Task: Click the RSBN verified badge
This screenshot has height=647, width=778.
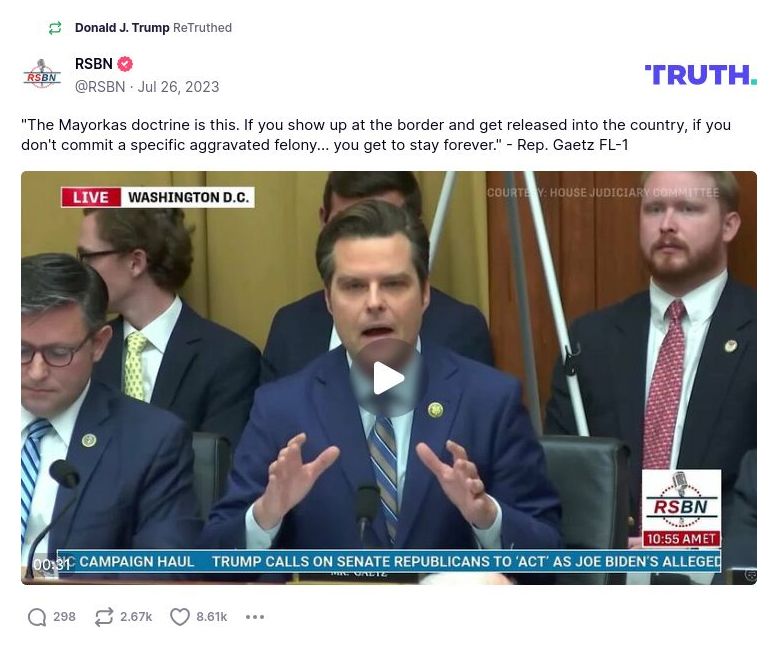Action: (x=125, y=64)
